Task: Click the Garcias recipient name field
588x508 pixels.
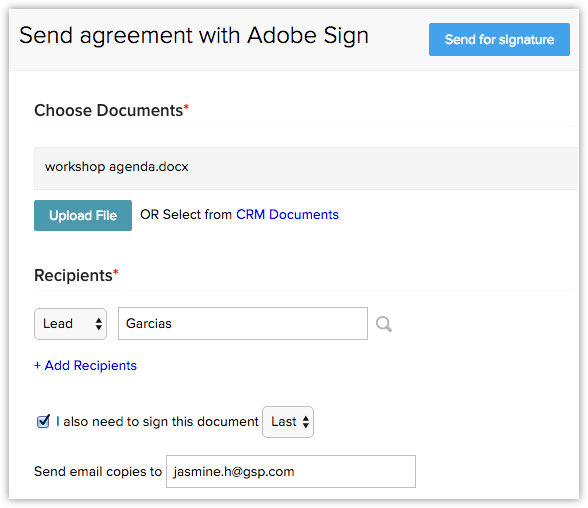Action: coord(243,324)
